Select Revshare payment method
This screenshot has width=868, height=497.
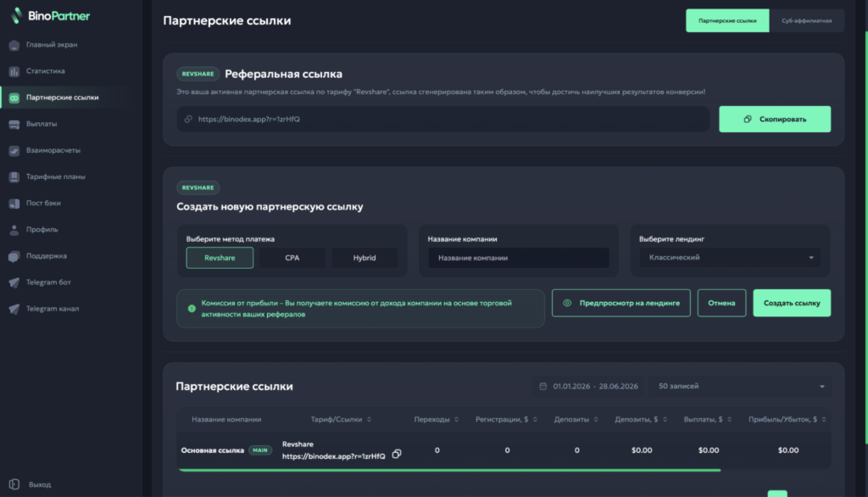(x=220, y=258)
